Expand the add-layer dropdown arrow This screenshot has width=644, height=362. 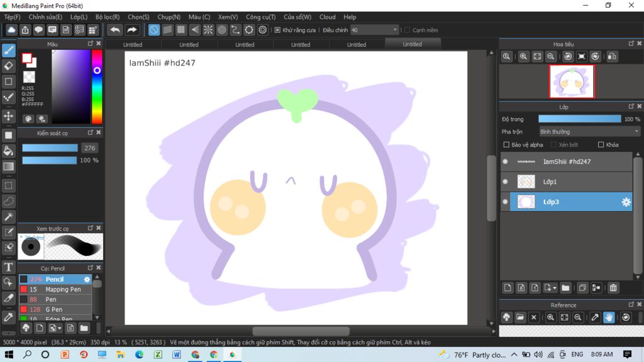tap(555, 288)
